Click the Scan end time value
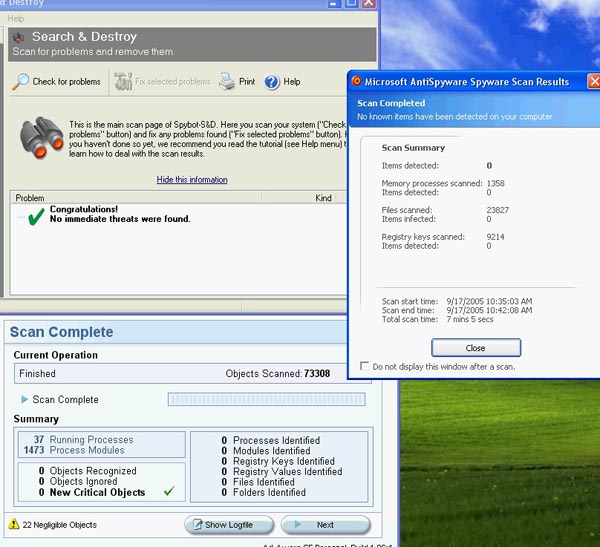Image resolution: width=600 pixels, height=547 pixels. point(489,310)
